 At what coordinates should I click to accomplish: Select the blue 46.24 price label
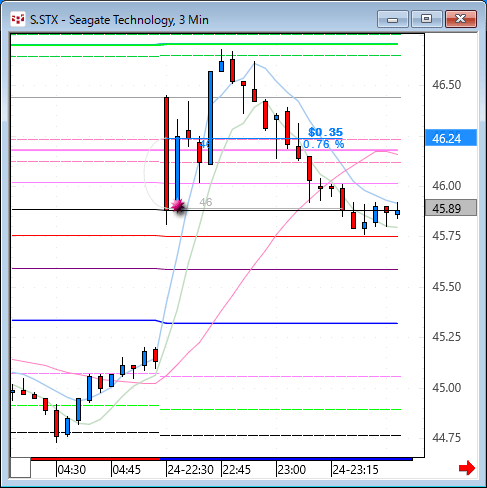coord(451,138)
